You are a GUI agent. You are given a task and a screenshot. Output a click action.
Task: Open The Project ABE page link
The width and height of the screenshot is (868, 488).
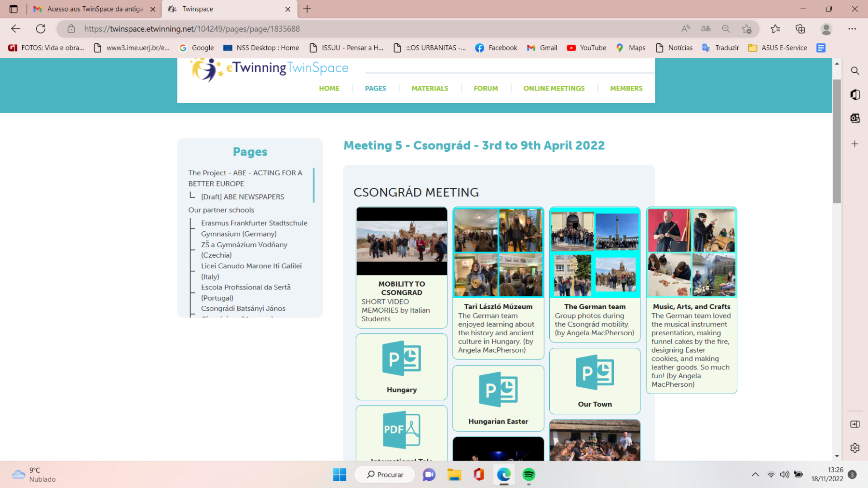(245, 178)
